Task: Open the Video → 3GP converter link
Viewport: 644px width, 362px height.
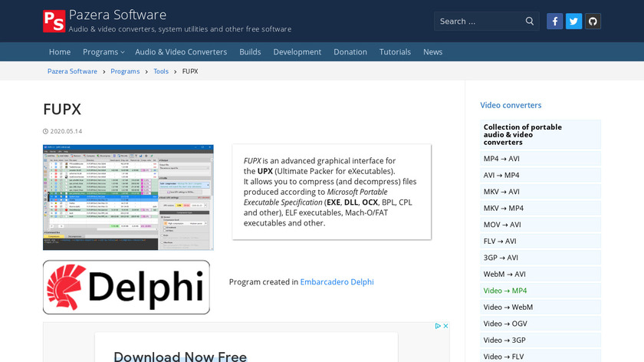Action: coord(540,340)
